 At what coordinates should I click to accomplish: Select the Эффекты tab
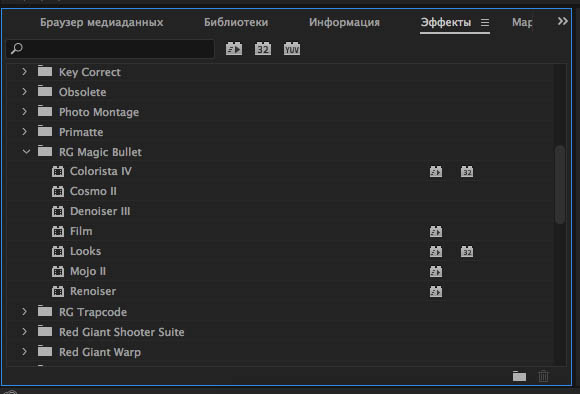click(446, 22)
